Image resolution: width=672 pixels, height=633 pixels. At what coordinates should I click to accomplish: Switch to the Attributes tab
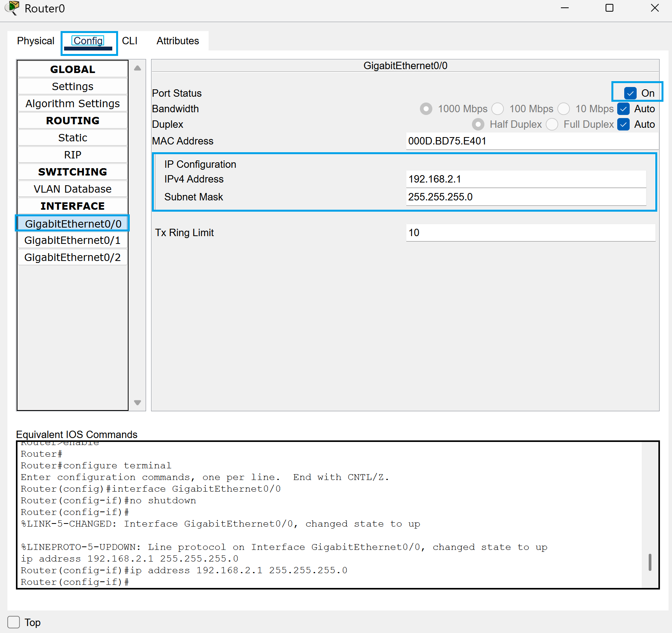(178, 41)
